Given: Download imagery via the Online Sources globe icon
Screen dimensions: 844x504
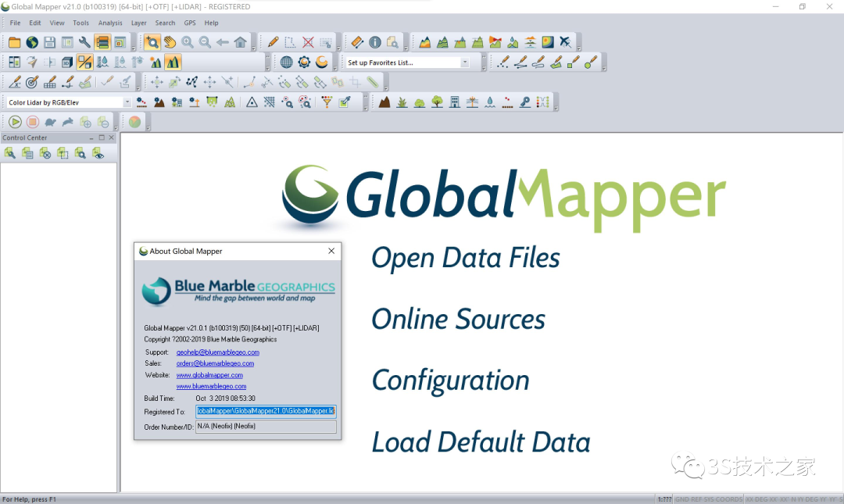Looking at the screenshot, I should pyautogui.click(x=31, y=42).
